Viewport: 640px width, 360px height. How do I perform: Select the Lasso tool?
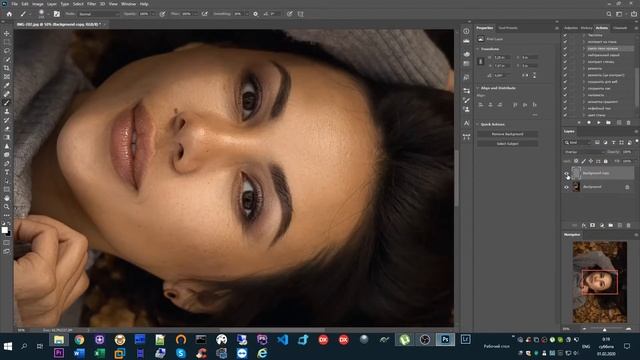point(7,51)
